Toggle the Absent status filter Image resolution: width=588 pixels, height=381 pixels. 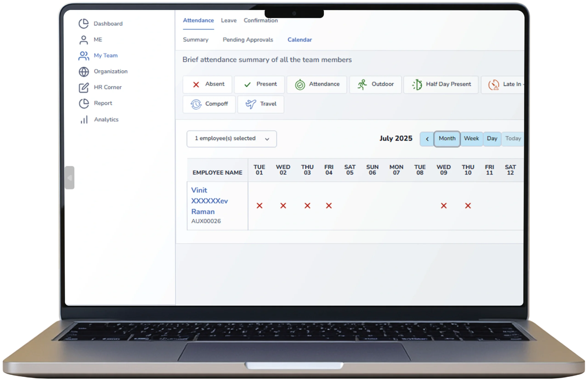coord(207,85)
